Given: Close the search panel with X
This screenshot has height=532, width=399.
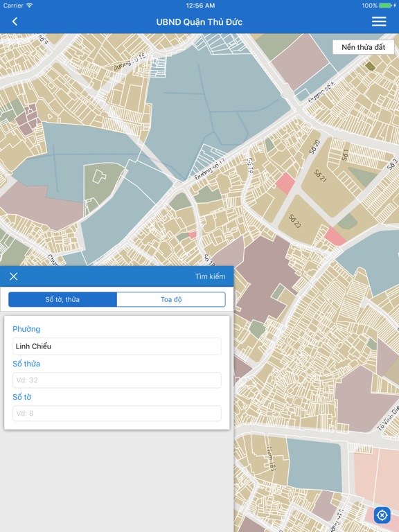Looking at the screenshot, I should point(14,276).
